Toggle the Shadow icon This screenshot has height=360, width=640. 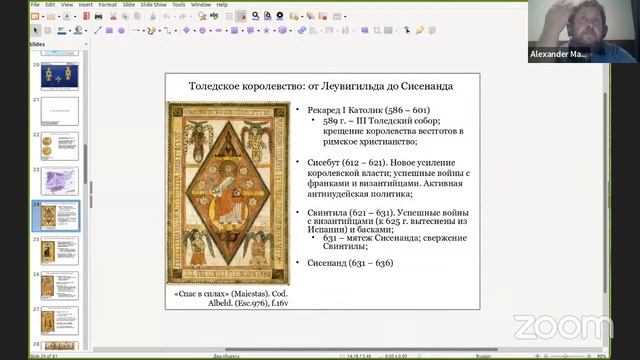click(x=364, y=30)
